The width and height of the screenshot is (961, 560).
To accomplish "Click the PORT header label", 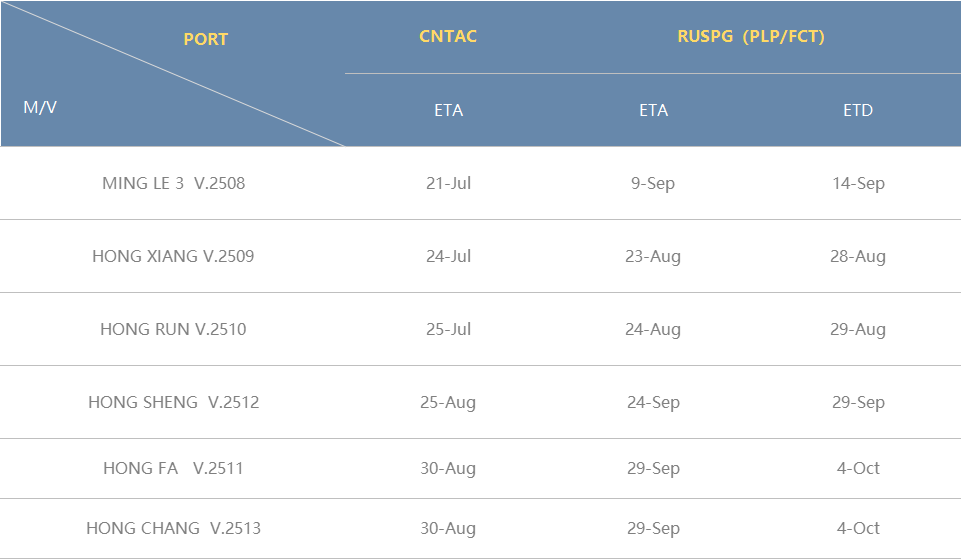I will pos(205,39).
